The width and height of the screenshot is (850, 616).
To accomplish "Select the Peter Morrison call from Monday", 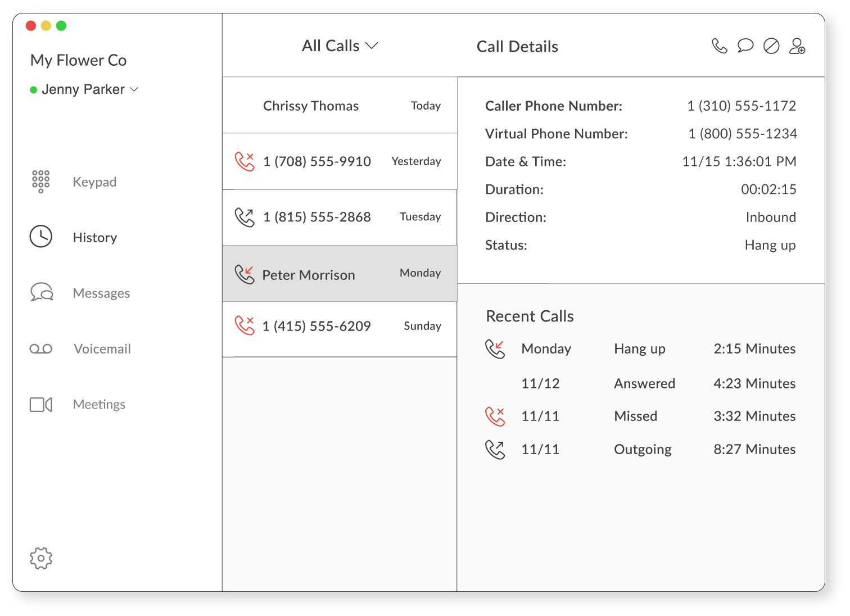I will [x=340, y=274].
